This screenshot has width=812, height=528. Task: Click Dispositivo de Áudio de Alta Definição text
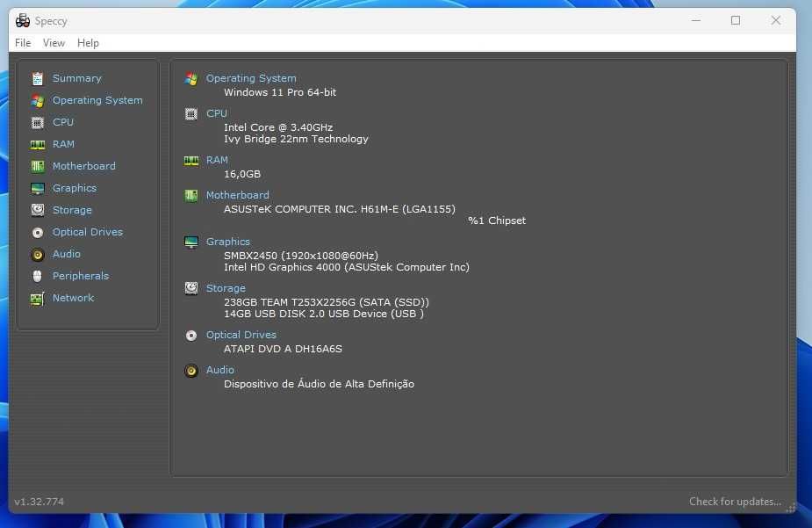point(319,384)
